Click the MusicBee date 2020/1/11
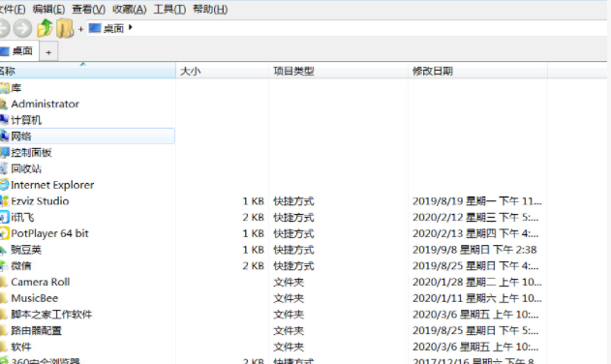Screen dimensions: 611x364 477,298
